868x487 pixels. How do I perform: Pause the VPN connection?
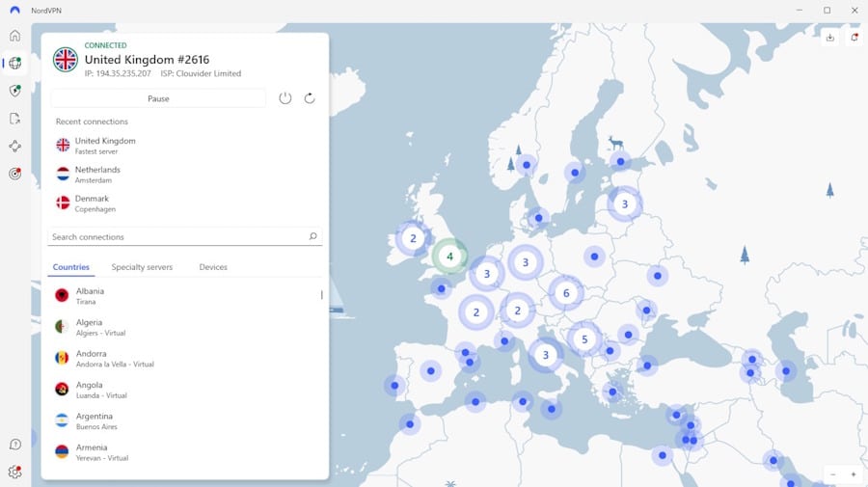158,98
